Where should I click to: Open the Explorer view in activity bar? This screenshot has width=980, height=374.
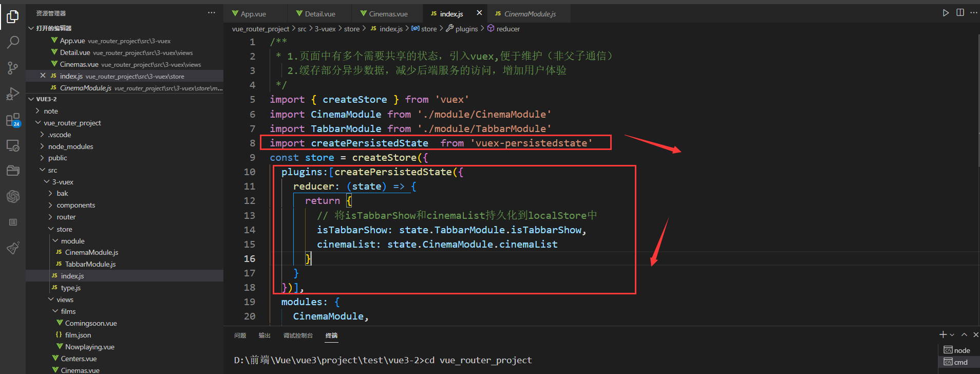point(13,17)
